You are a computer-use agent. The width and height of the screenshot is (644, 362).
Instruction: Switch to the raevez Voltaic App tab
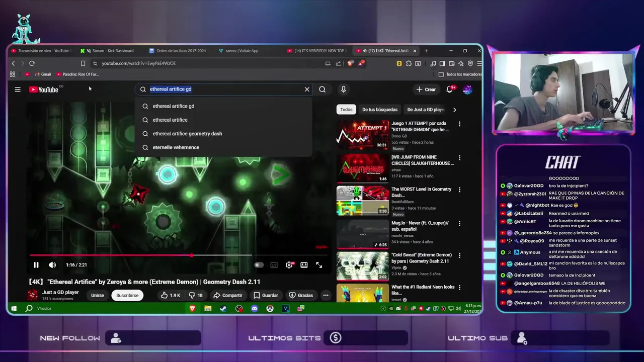pyautogui.click(x=248, y=51)
